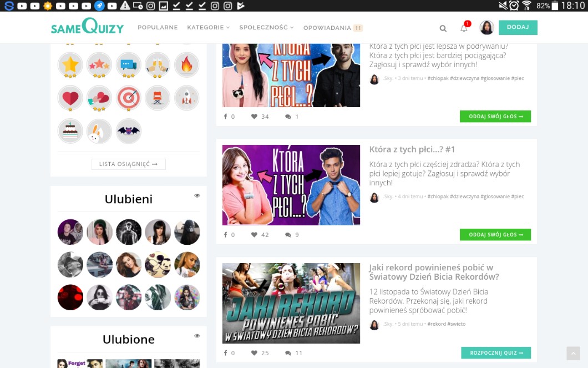Screen dimensions: 588x368
Task: Click the fire achievement badge
Action: (186, 65)
